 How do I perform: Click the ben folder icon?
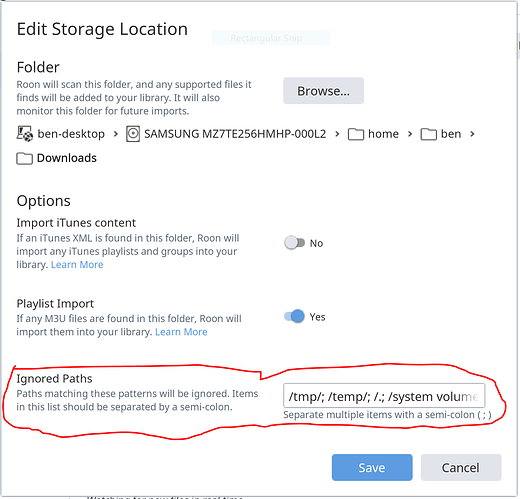(428, 134)
